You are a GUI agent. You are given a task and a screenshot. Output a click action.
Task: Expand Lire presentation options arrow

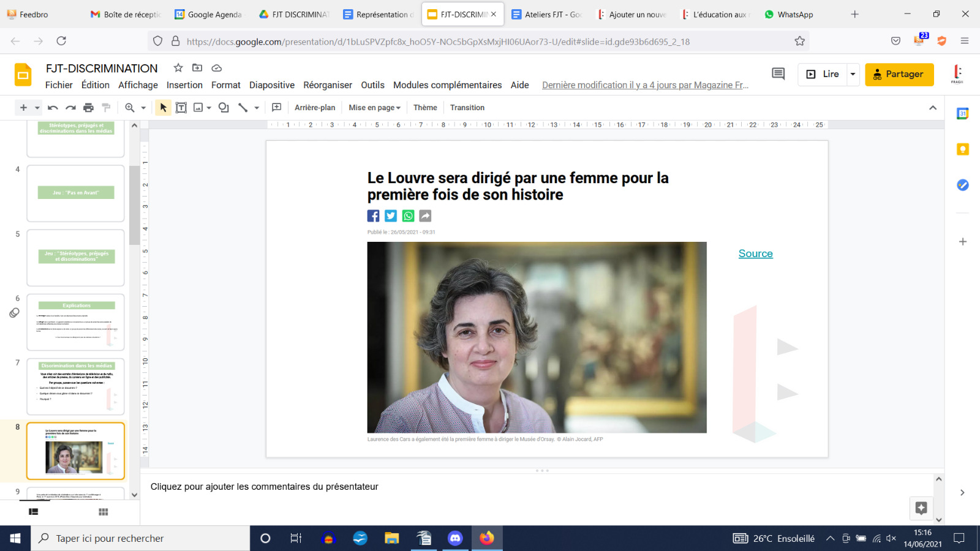(x=853, y=74)
